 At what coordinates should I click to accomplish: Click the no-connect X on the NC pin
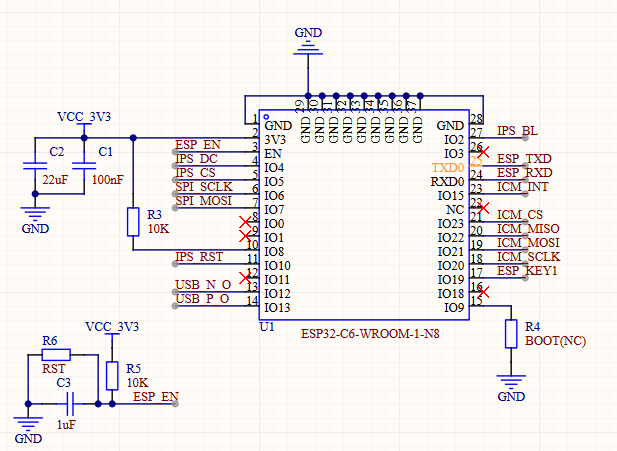point(484,208)
